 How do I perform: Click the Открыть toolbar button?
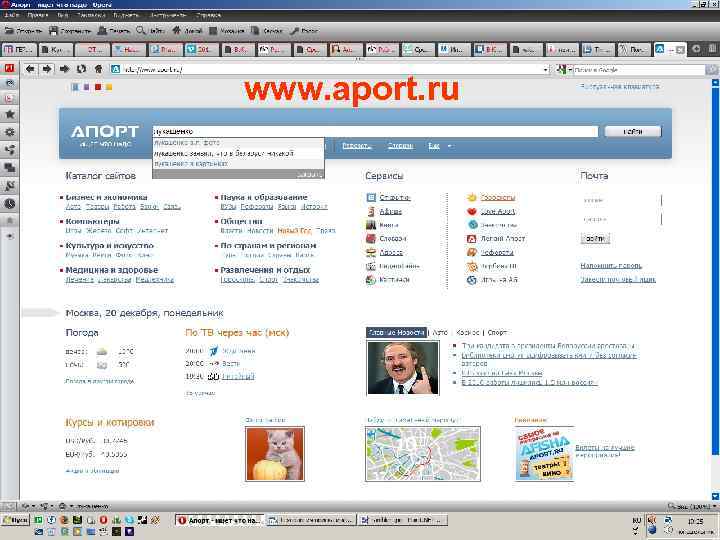coord(23,31)
